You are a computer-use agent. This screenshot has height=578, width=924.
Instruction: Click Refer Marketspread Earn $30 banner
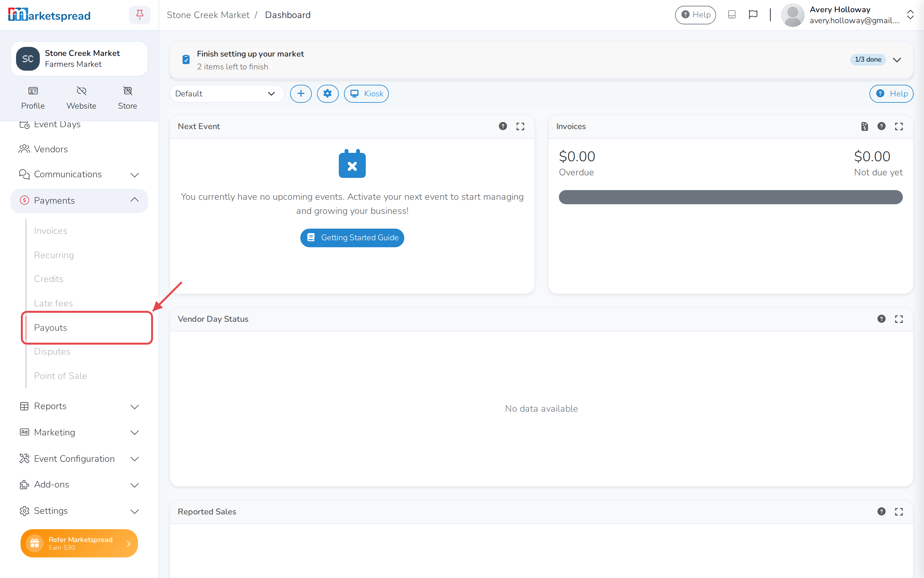click(x=79, y=543)
